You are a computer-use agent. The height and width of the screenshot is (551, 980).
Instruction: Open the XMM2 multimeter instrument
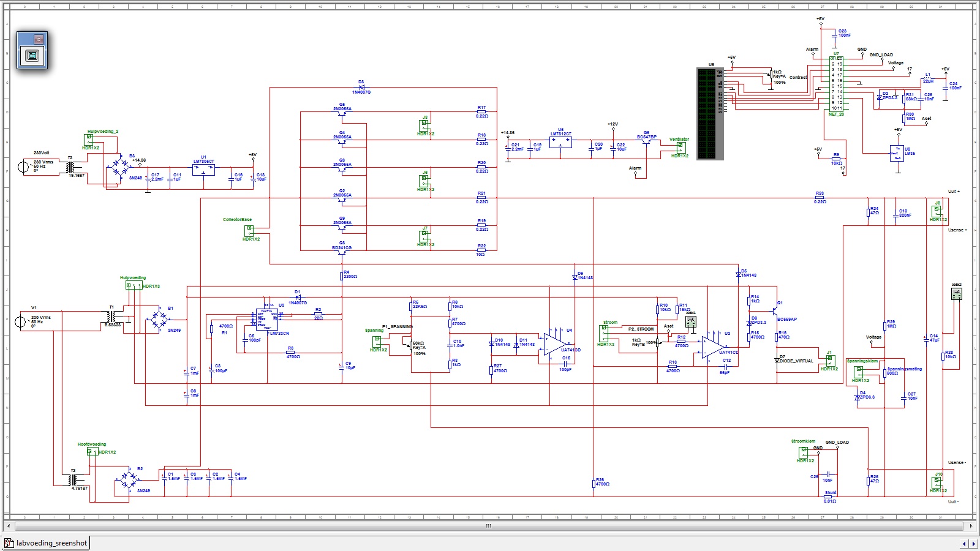(x=957, y=294)
